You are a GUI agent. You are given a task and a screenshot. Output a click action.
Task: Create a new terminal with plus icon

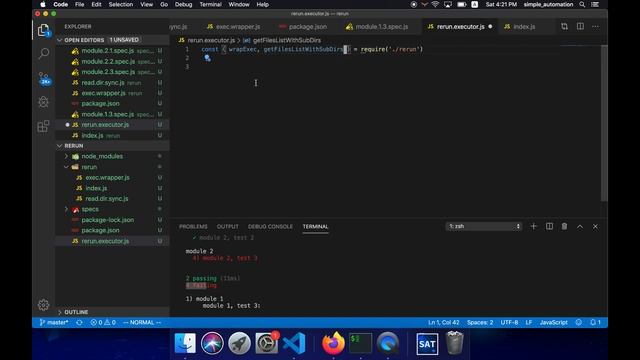(x=533, y=226)
